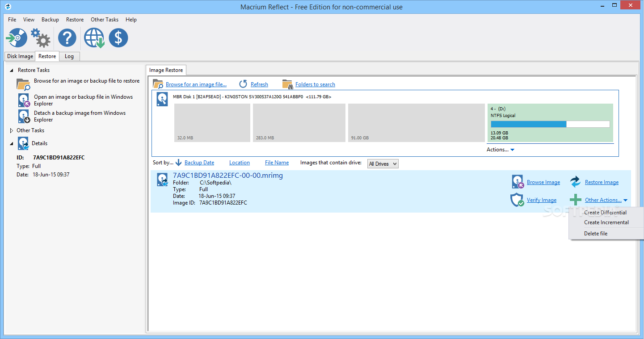This screenshot has width=644, height=339.
Task: Choose Create Differential from the popup menu
Action: coord(605,213)
